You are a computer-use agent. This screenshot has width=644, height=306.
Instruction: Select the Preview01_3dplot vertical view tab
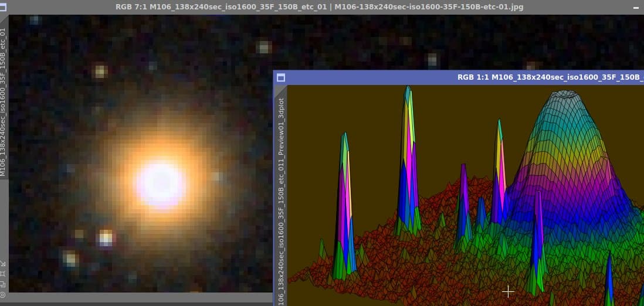(x=282, y=201)
